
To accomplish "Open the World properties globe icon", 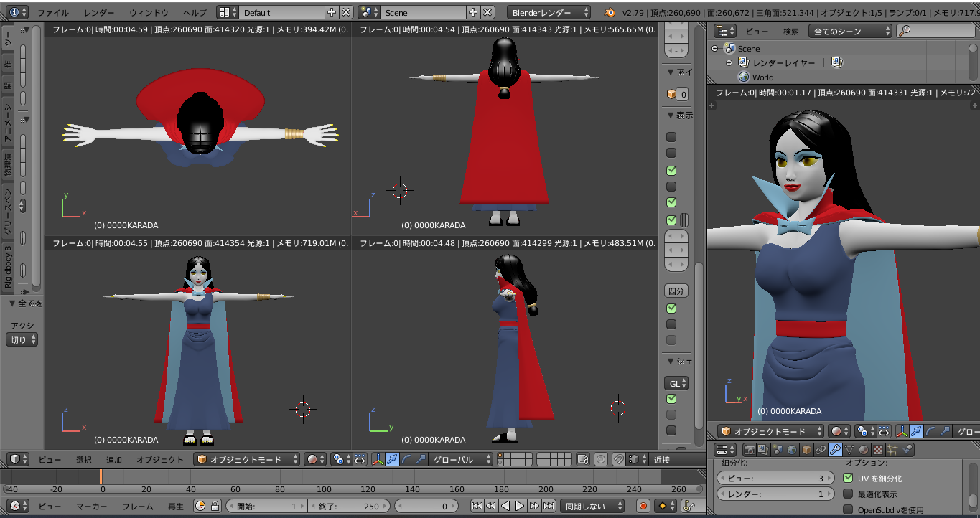I will tap(792, 450).
